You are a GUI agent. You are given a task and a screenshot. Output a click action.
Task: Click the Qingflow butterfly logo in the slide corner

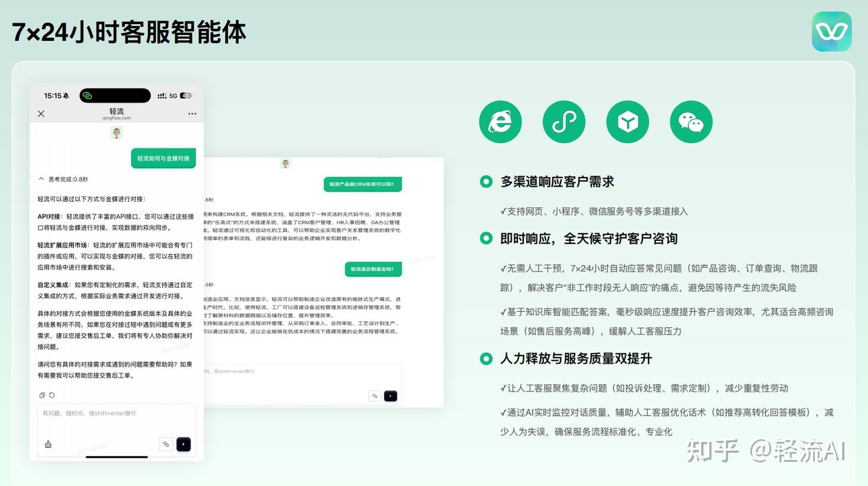point(832,31)
